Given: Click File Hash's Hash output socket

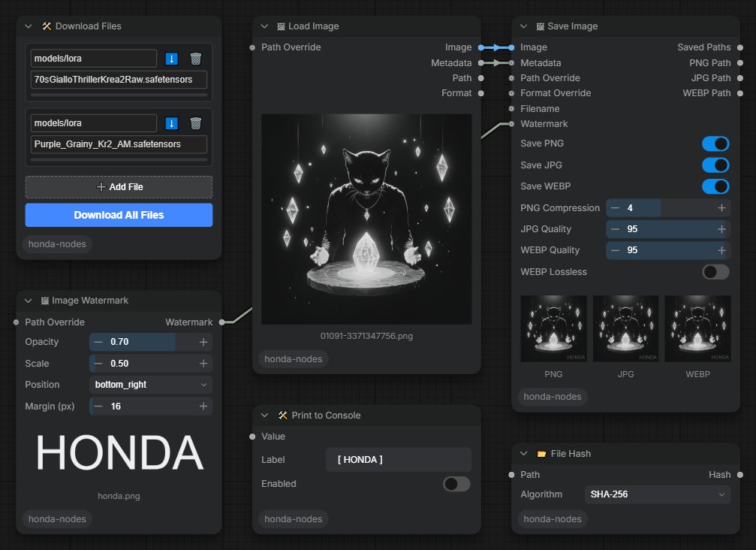Looking at the screenshot, I should pos(740,475).
